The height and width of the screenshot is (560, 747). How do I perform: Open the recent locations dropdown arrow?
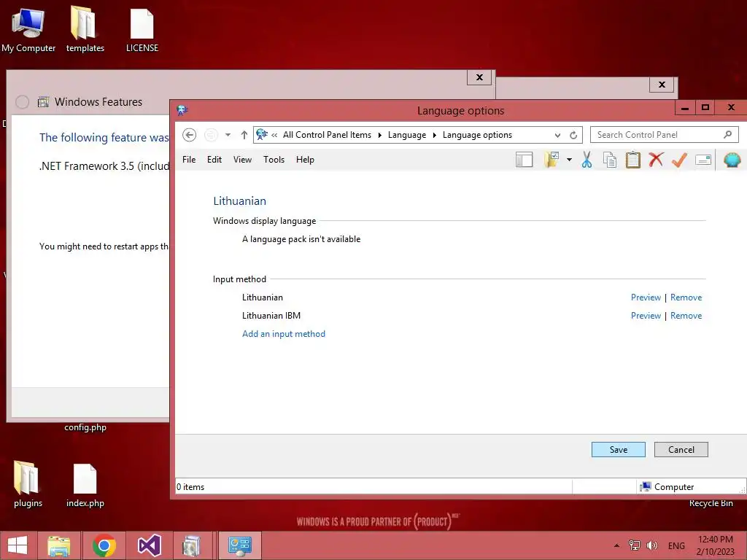(x=228, y=135)
